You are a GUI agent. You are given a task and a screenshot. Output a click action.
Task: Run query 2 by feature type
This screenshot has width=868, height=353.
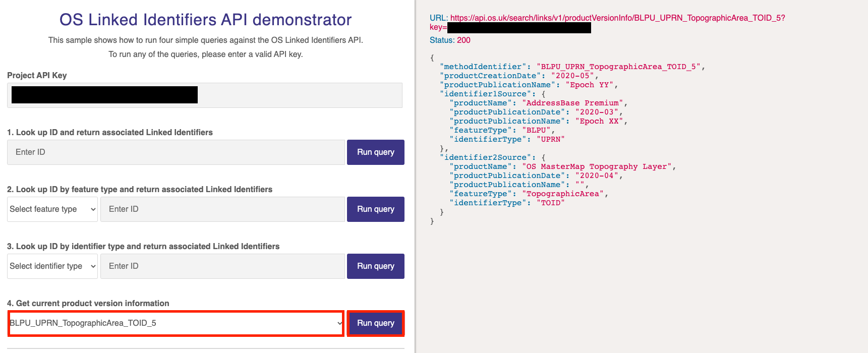376,209
